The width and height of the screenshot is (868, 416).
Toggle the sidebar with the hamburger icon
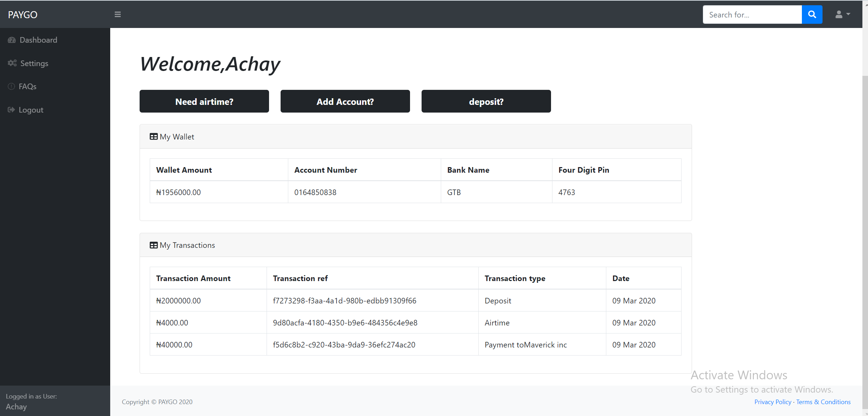point(118,15)
